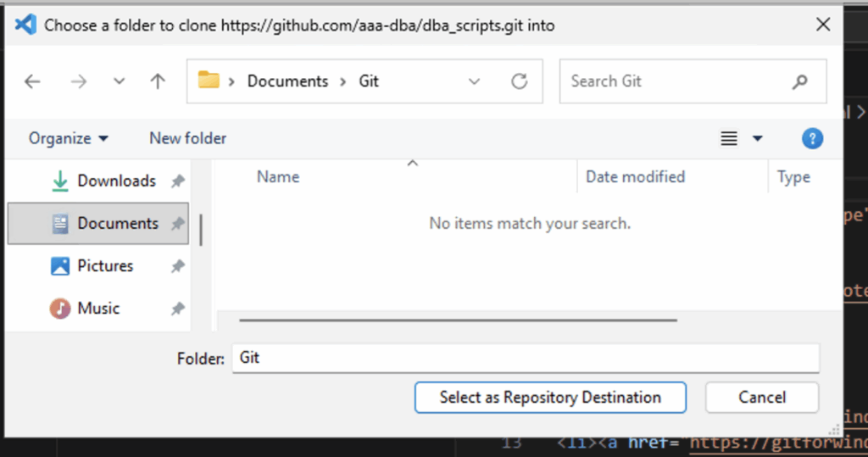The height and width of the screenshot is (457, 868).
Task: Open the help question mark icon
Action: [x=812, y=138]
